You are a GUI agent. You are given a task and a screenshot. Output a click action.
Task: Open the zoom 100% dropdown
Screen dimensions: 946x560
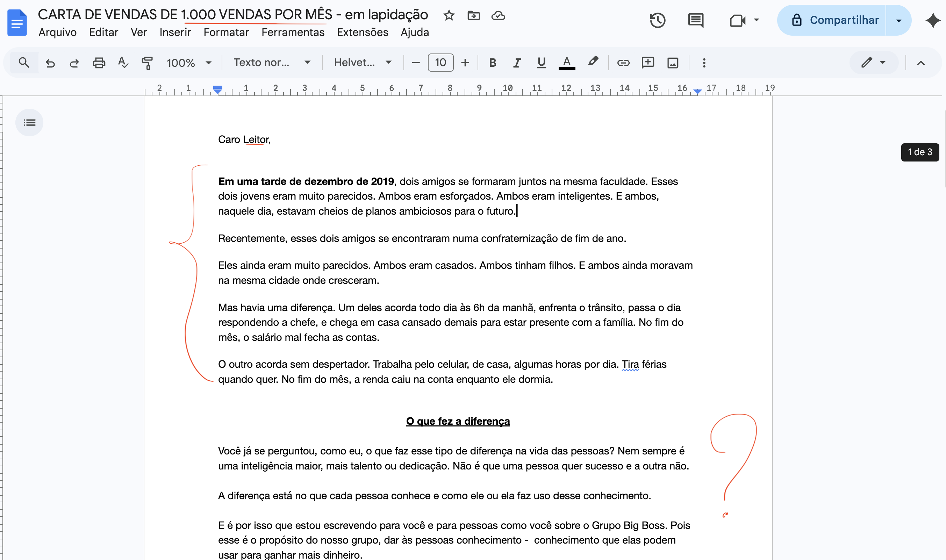(x=189, y=63)
